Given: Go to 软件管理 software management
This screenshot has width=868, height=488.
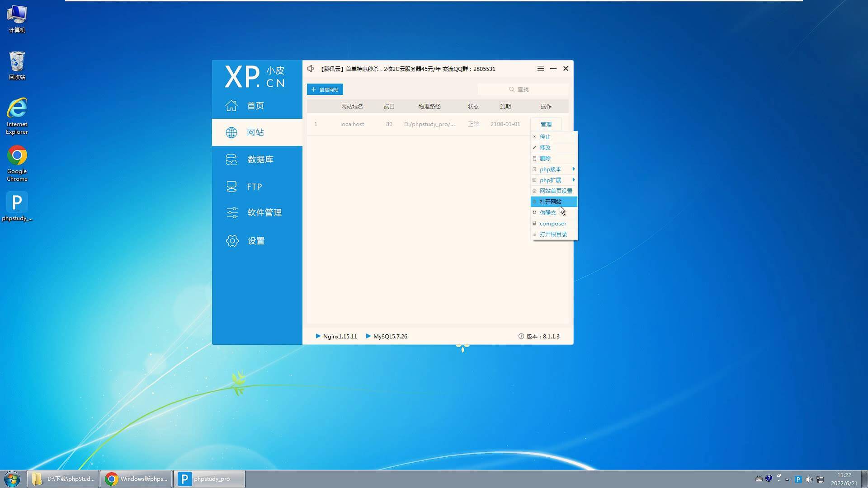Looking at the screenshot, I should click(x=264, y=213).
